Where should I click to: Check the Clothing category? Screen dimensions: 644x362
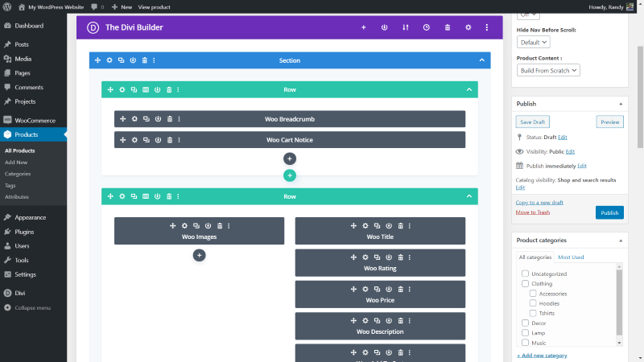click(x=525, y=283)
